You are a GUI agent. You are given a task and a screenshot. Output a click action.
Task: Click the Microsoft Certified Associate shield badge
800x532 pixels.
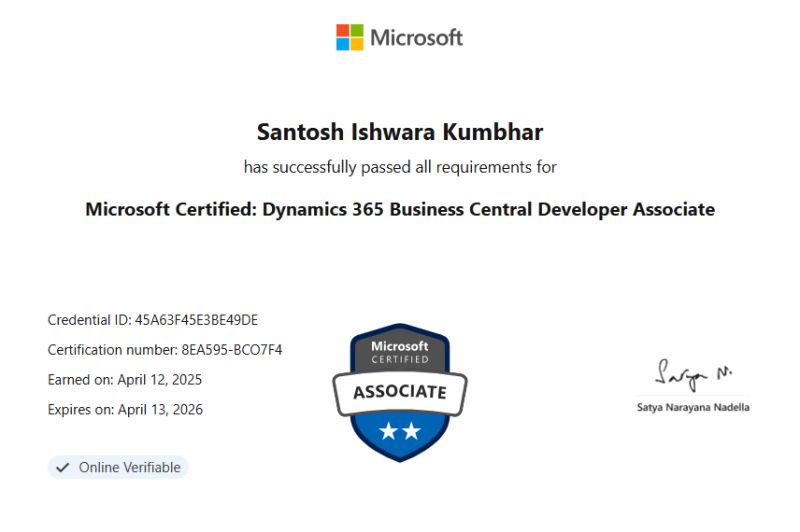click(400, 392)
